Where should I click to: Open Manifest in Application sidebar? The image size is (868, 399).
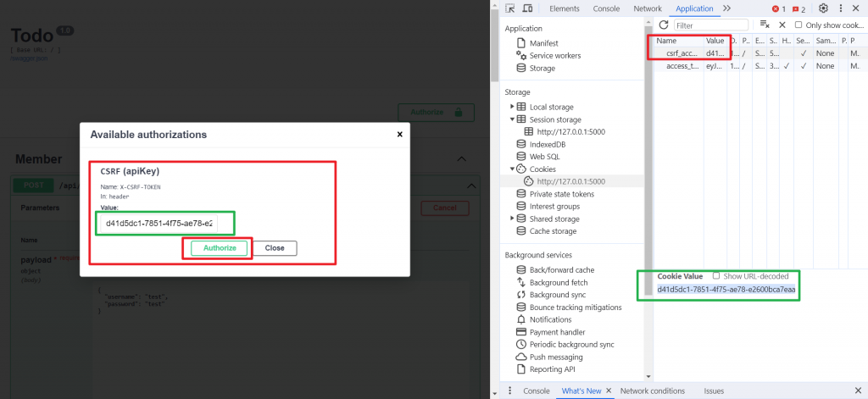pos(543,43)
